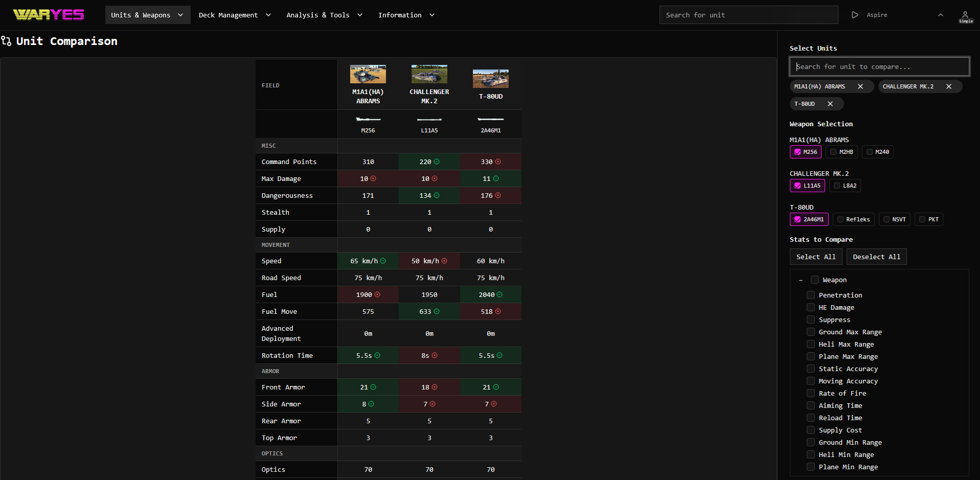Remove the T-80UD unit chip
This screenshot has width=980, height=480.
tap(831, 104)
